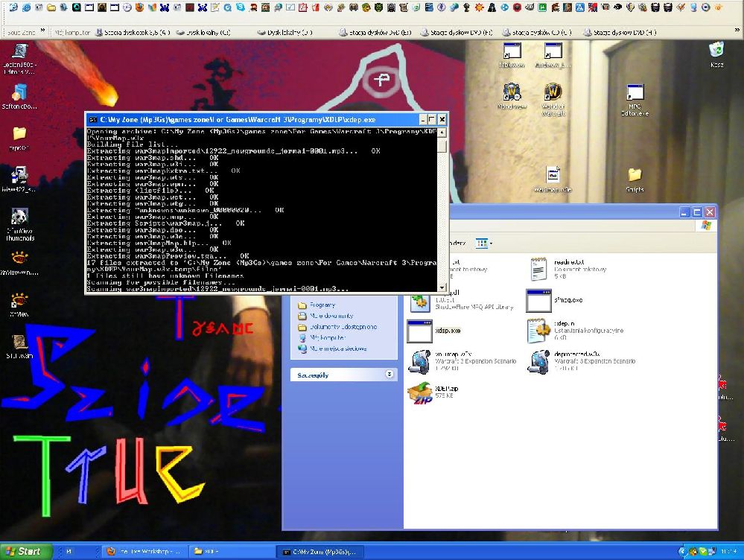The width and height of the screenshot is (744, 560).
Task: Click console scrollbar up arrow
Action: 442,132
